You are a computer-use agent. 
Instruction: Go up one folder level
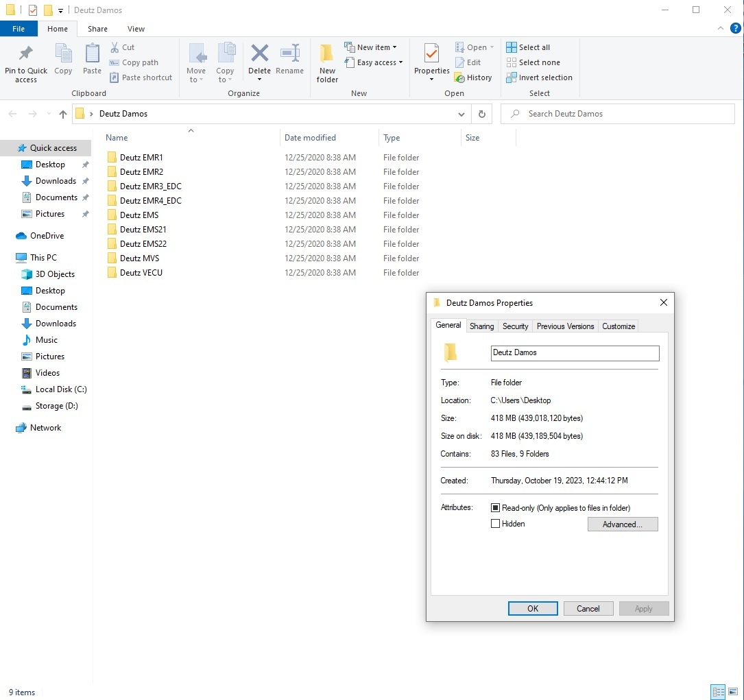pos(62,114)
